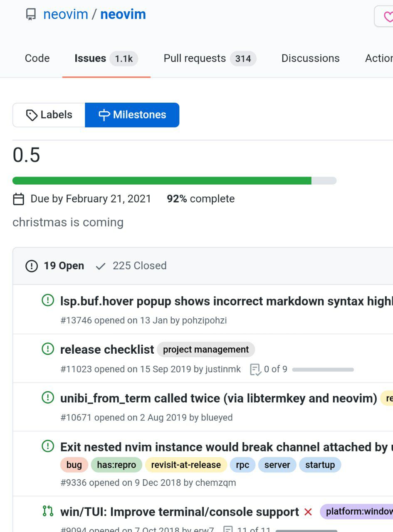Filter by the rpc label

tap(242, 465)
